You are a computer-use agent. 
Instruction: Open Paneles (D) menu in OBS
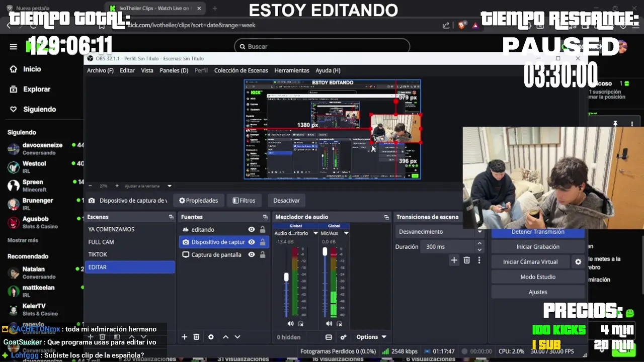[x=174, y=70]
